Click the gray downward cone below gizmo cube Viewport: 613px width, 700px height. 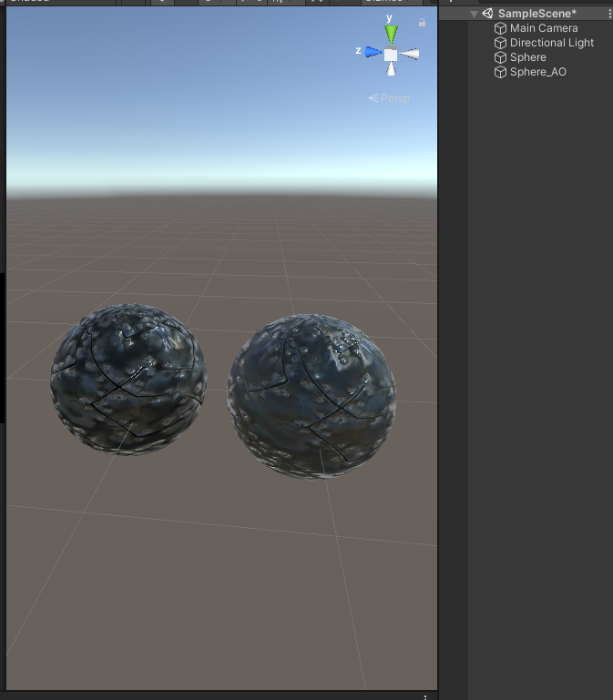click(x=391, y=69)
